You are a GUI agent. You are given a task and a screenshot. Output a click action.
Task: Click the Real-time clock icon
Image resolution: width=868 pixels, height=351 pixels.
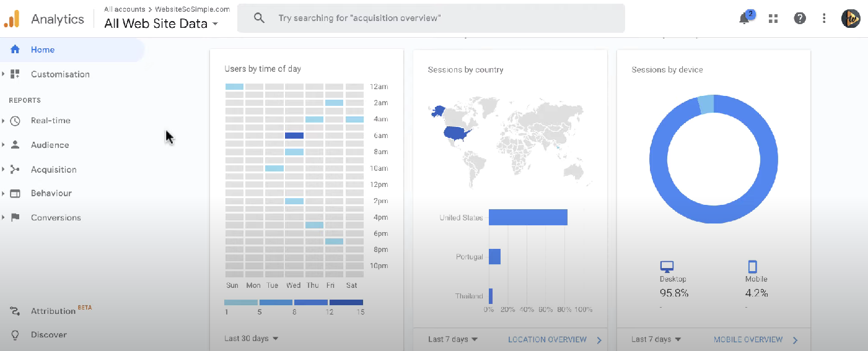click(x=15, y=121)
